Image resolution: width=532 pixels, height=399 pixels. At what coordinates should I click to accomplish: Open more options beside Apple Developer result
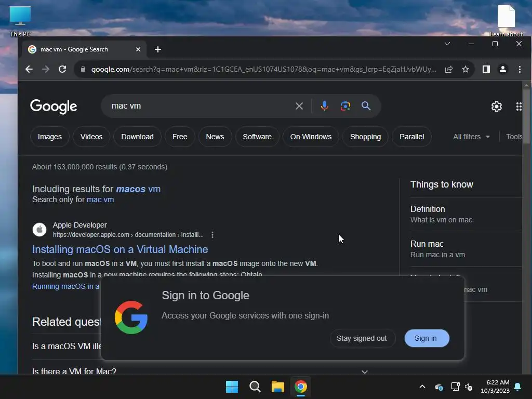click(x=212, y=235)
